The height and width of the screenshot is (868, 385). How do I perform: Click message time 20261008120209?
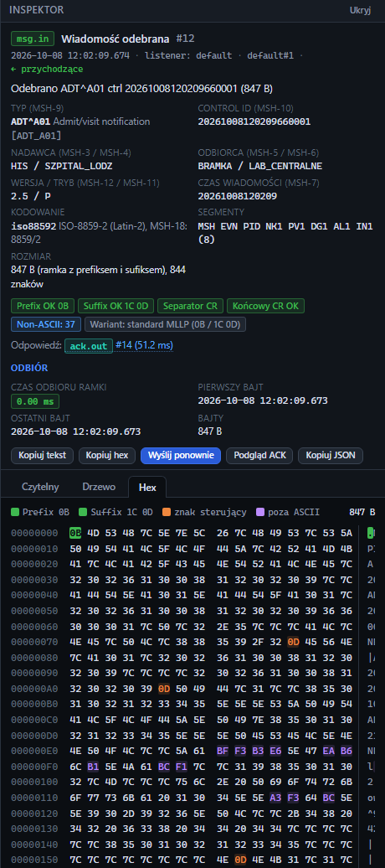(238, 196)
